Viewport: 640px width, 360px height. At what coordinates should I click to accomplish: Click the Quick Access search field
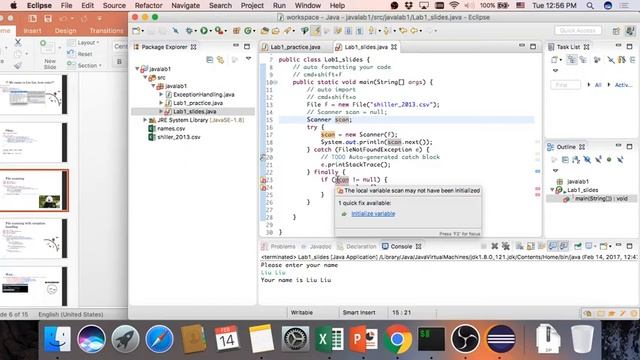[x=578, y=31]
